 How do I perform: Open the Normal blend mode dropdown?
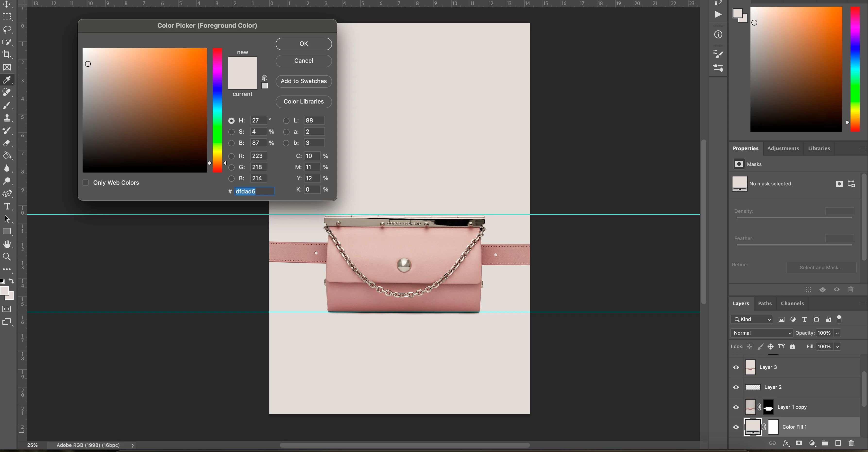pyautogui.click(x=762, y=333)
